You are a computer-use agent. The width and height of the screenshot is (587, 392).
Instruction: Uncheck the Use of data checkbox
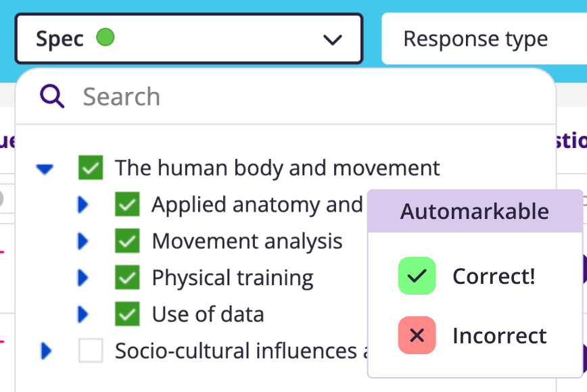click(x=127, y=314)
